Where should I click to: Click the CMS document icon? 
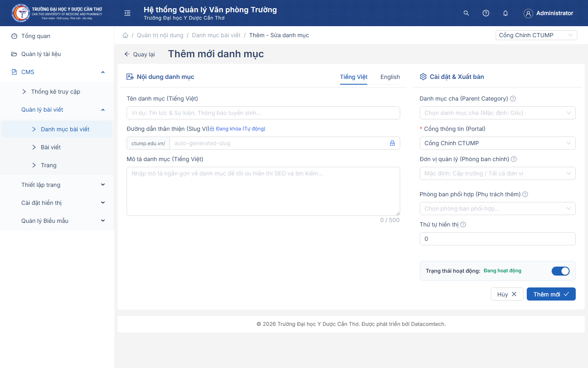(x=14, y=72)
